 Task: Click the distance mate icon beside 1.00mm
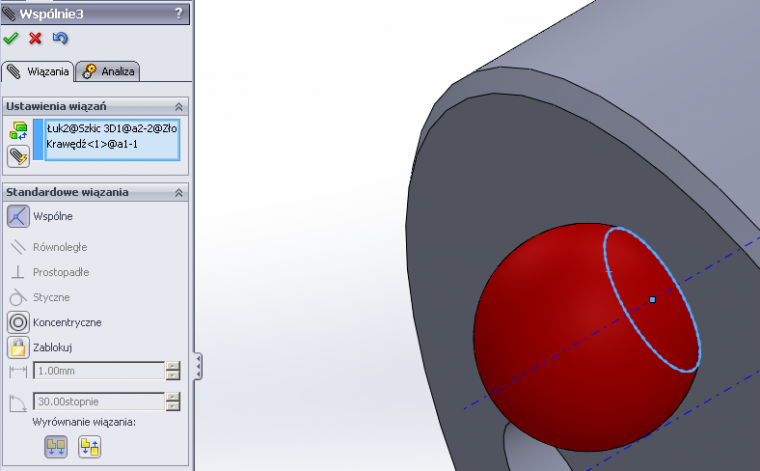click(18, 372)
